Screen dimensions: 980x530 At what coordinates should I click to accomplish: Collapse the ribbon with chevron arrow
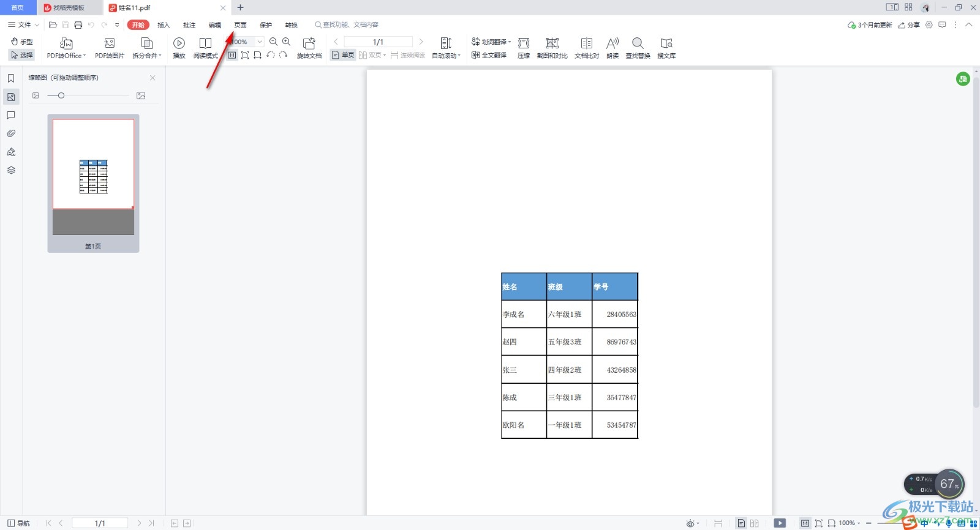(968, 24)
